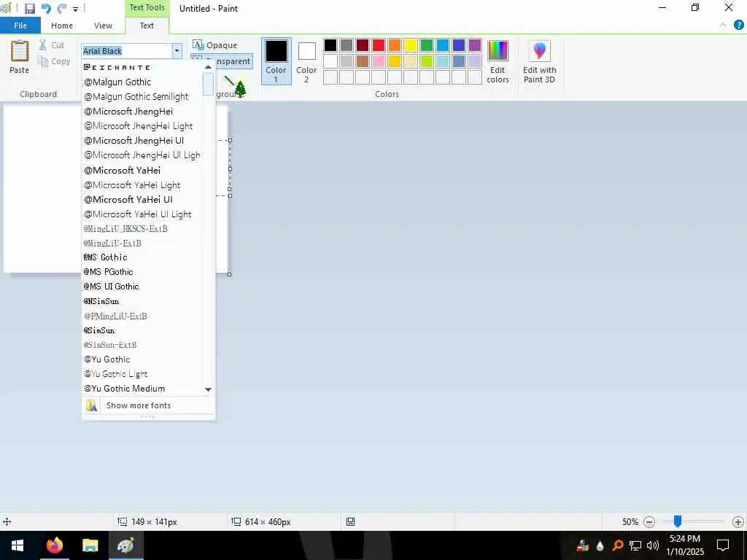
Task: Choose the @MS UI Gothic font
Action: pos(142,287)
